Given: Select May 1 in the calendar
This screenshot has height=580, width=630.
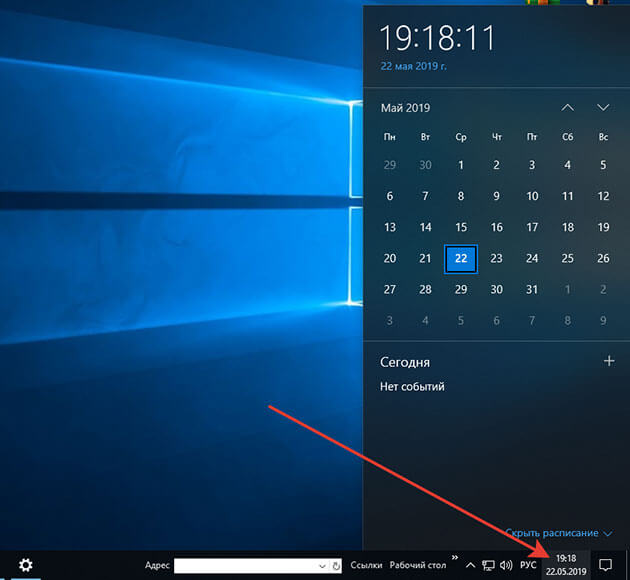Looking at the screenshot, I should click(x=461, y=165).
